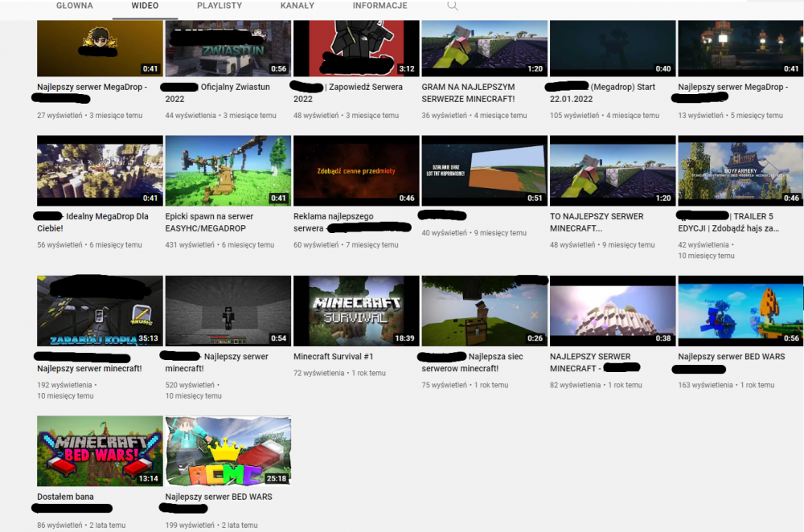Viewport: 804px width, 532px height.
Task: Open Minecraft Survival #1 video thumbnail
Action: pyautogui.click(x=356, y=311)
